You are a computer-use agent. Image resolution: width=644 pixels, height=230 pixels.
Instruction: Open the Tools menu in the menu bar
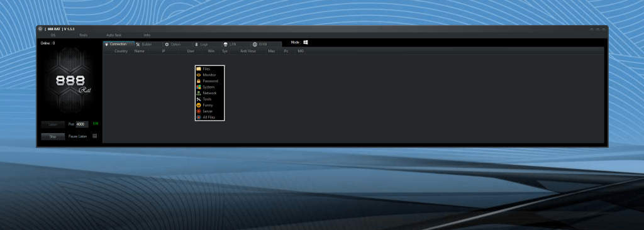(84, 35)
